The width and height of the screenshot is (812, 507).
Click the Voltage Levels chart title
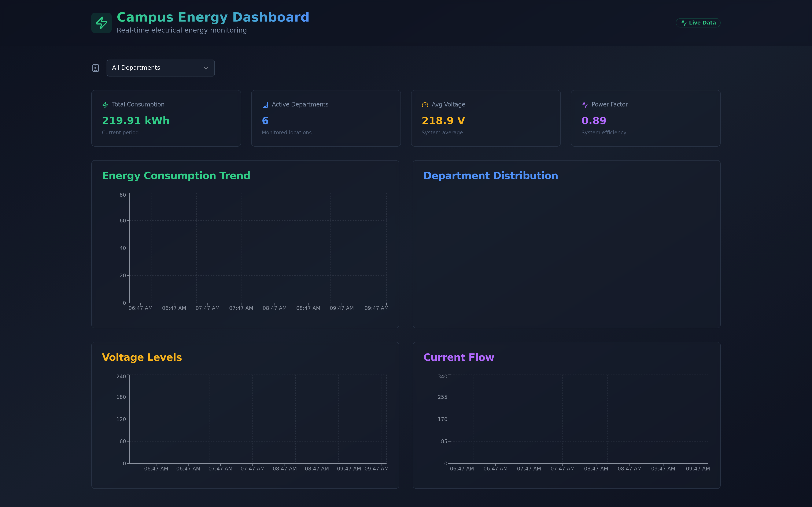click(142, 357)
